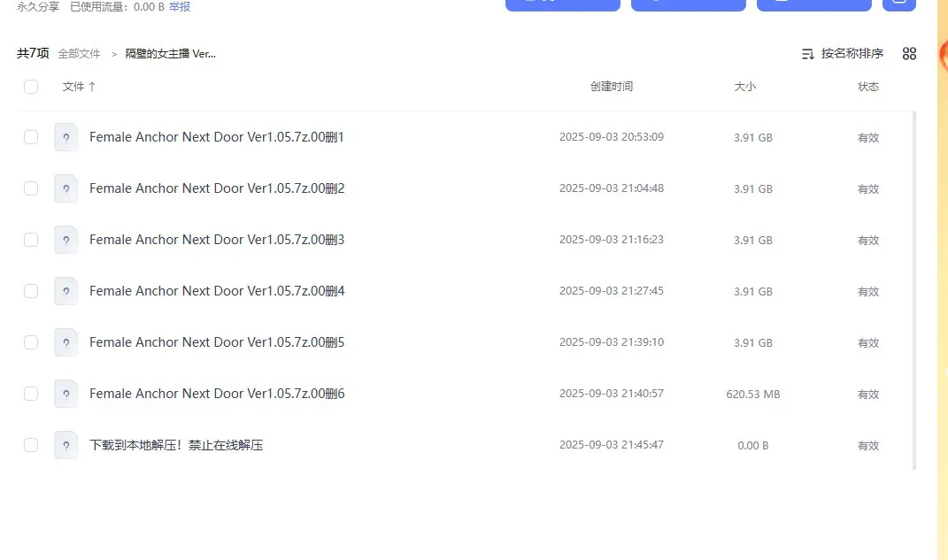Select checkbox beside 下载到本地解压 file
This screenshot has height=560, width=948.
coord(31,445)
